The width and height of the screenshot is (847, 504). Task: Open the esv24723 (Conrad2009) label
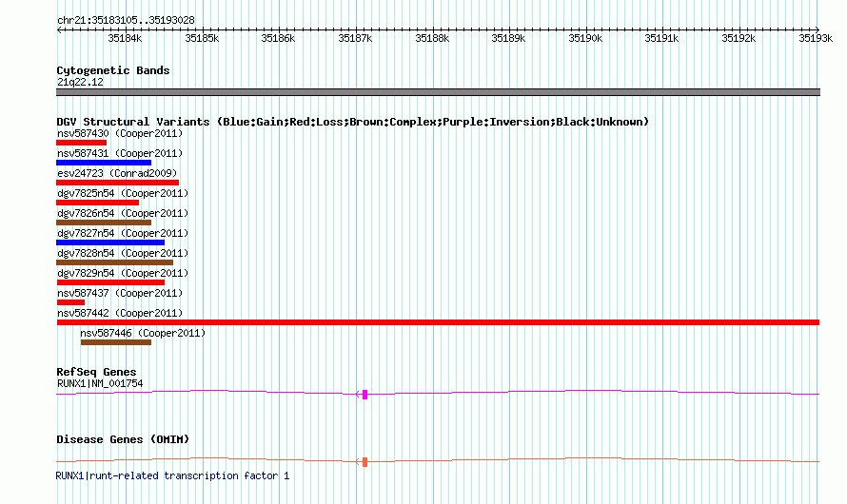tap(117, 173)
